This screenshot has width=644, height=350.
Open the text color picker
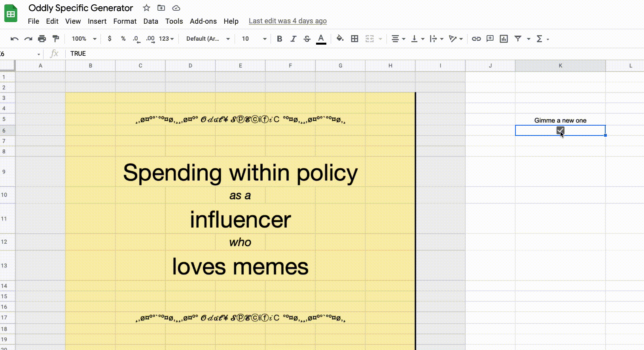pos(321,39)
